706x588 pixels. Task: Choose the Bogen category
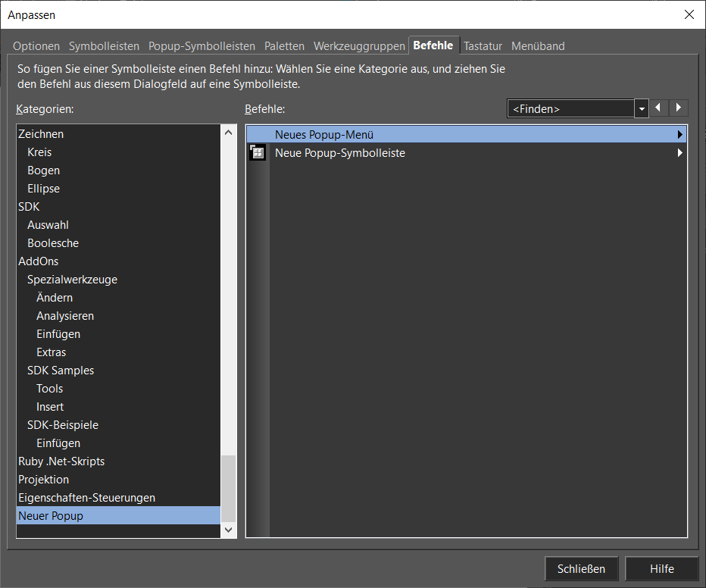(118, 170)
